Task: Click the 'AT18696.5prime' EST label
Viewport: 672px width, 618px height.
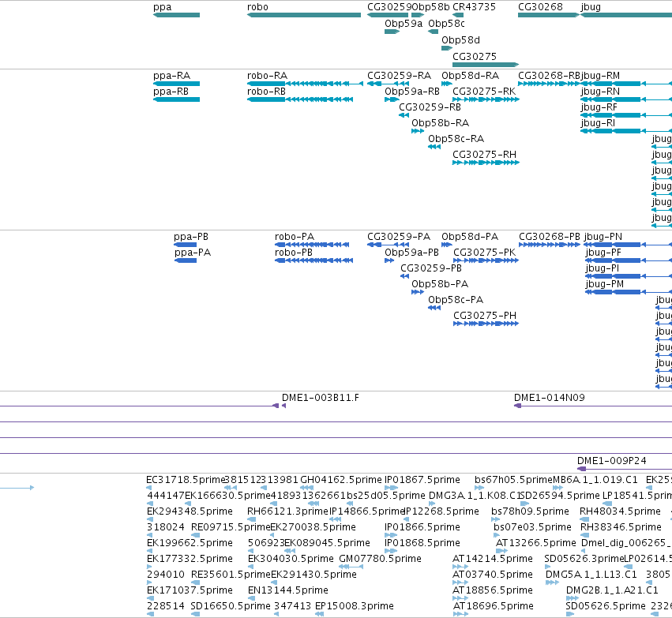Action: [x=493, y=606]
